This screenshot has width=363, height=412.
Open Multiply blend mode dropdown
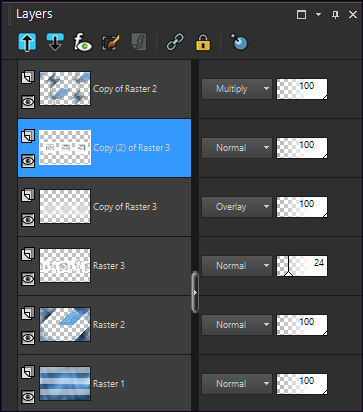point(237,89)
